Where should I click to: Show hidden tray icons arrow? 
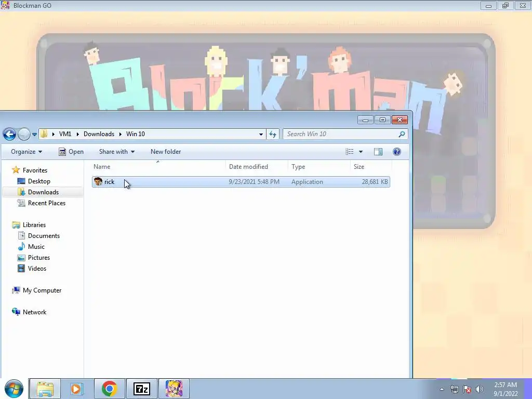point(442,389)
